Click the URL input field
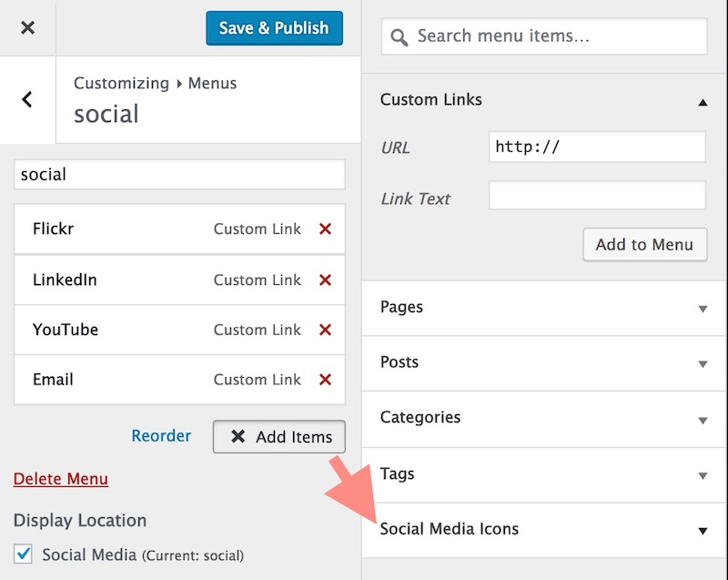Screen dimensions: 728x580 [x=597, y=147]
